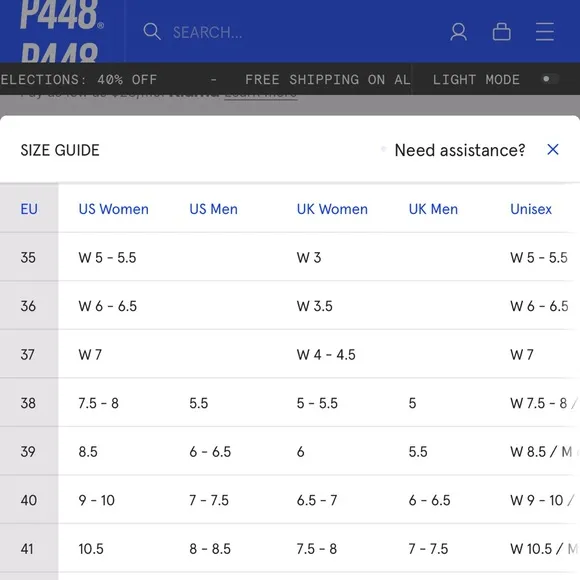Click EU size 41 row label
Image resolution: width=580 pixels, height=580 pixels.
[x=27, y=549]
